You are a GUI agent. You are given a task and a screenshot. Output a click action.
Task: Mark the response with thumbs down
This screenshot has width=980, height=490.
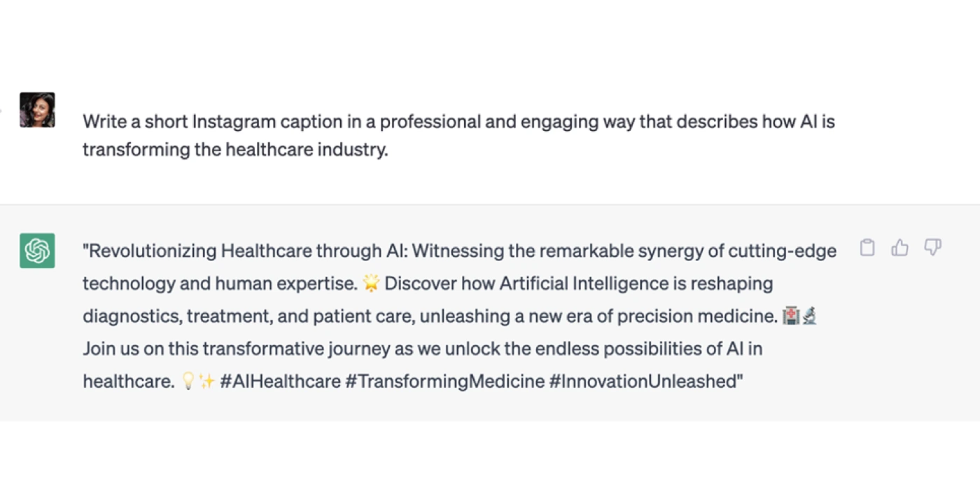click(932, 247)
